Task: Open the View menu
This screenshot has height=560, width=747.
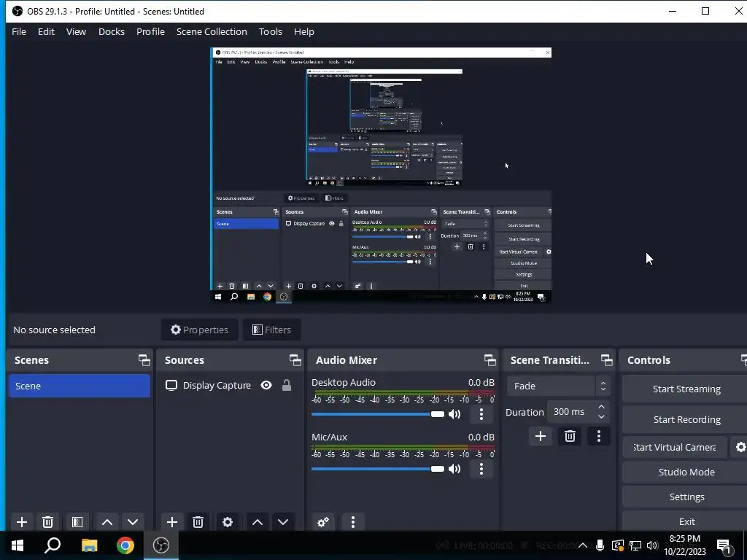Action: (x=76, y=31)
